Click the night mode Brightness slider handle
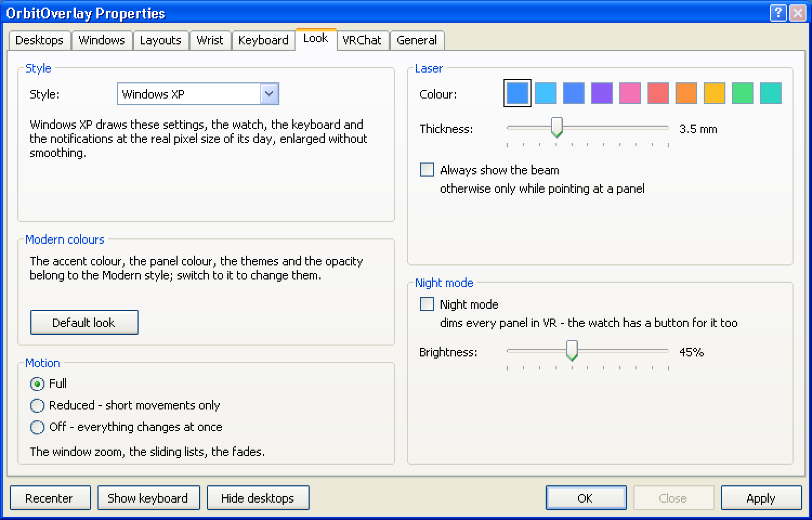The height and width of the screenshot is (520, 812). [572, 351]
